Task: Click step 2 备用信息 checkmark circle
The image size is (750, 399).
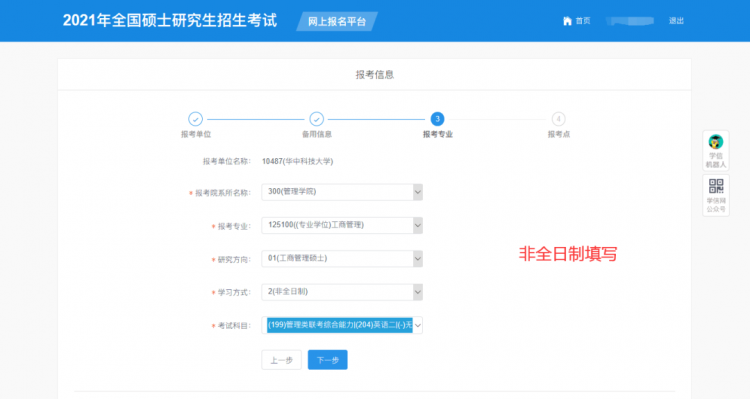Action: (x=316, y=119)
